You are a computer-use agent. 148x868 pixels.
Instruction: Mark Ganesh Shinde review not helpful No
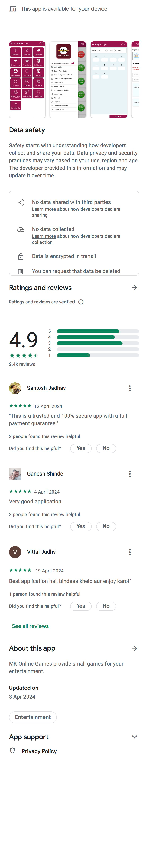coord(106,526)
